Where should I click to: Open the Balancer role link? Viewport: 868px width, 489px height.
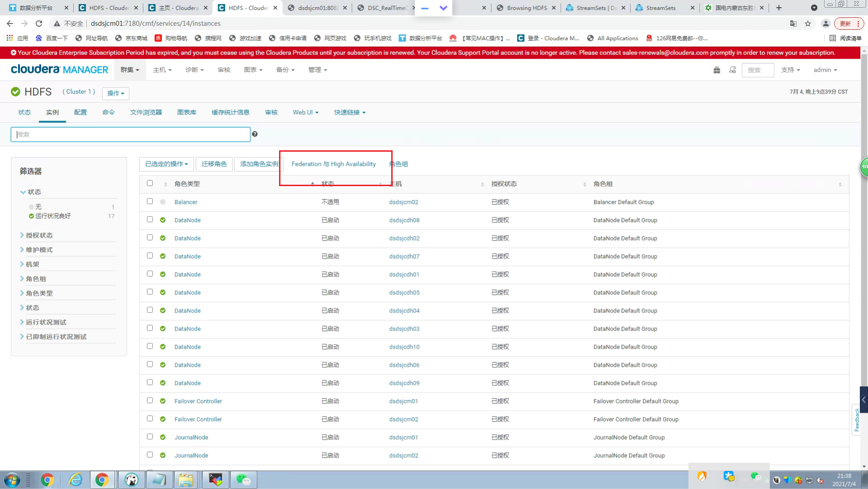pos(186,202)
